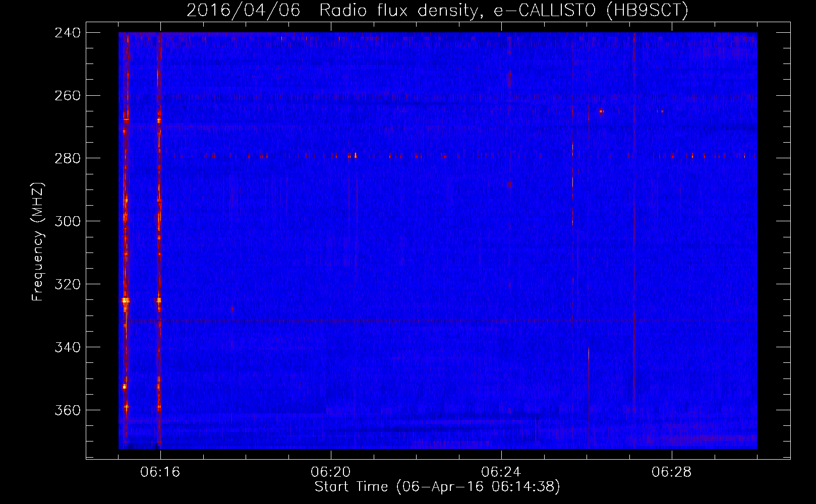Click the 340 frequency tick label

67,347
